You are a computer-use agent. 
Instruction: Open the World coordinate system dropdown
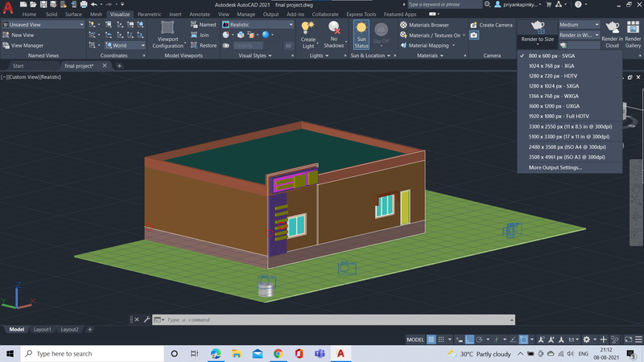pos(126,45)
